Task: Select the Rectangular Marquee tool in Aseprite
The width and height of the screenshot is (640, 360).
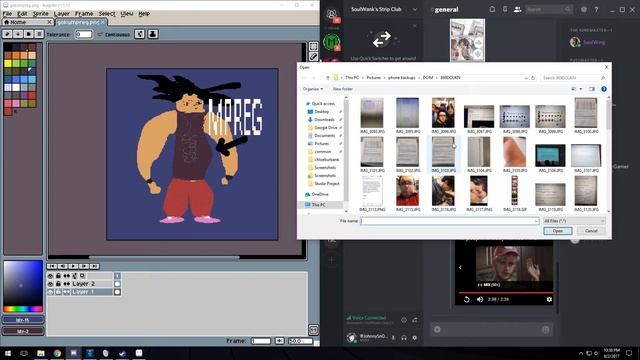Action: [x=313, y=46]
